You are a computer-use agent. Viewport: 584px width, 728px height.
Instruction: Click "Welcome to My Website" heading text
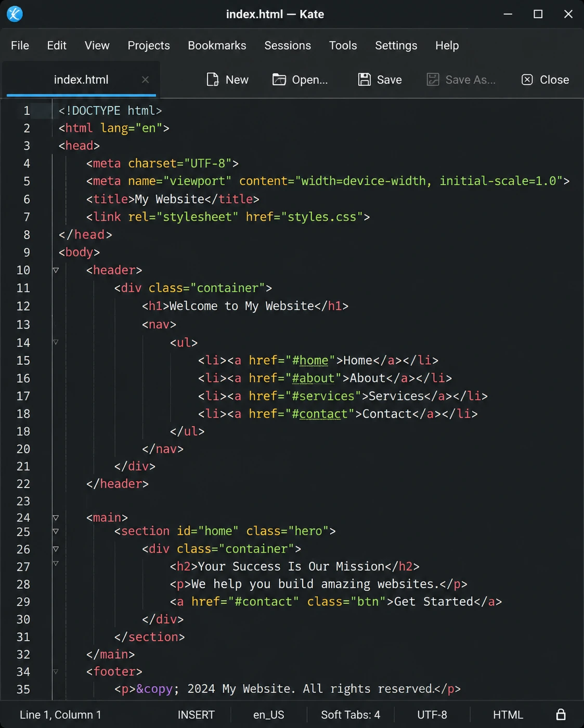pos(242,306)
